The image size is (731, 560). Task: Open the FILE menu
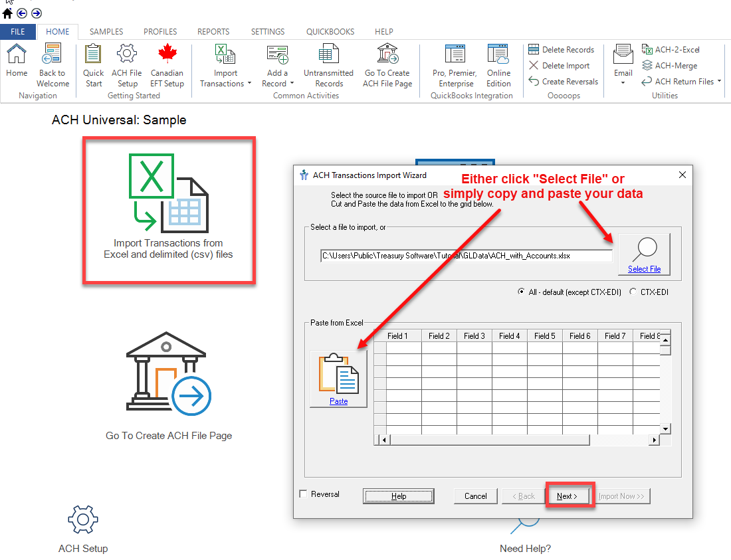tap(18, 32)
